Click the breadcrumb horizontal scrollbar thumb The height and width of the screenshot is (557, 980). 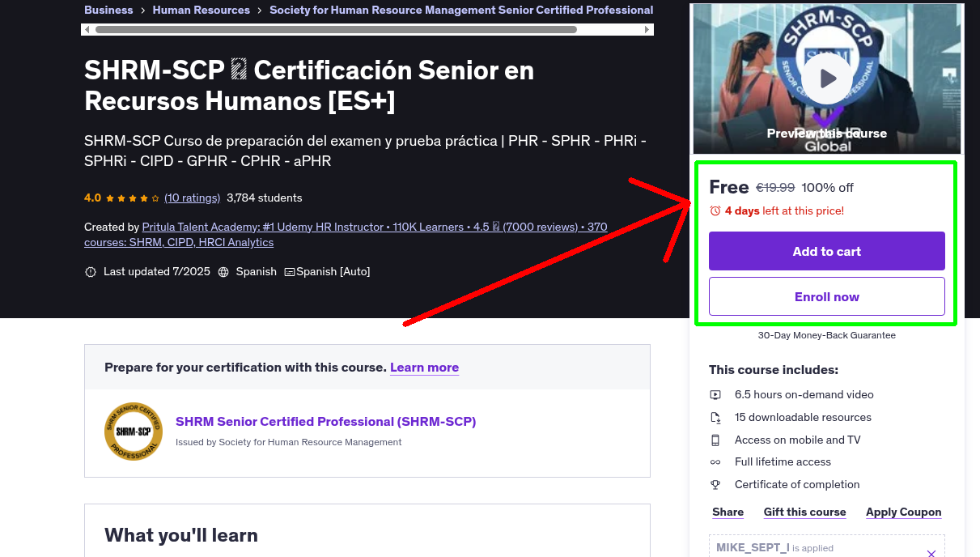336,30
